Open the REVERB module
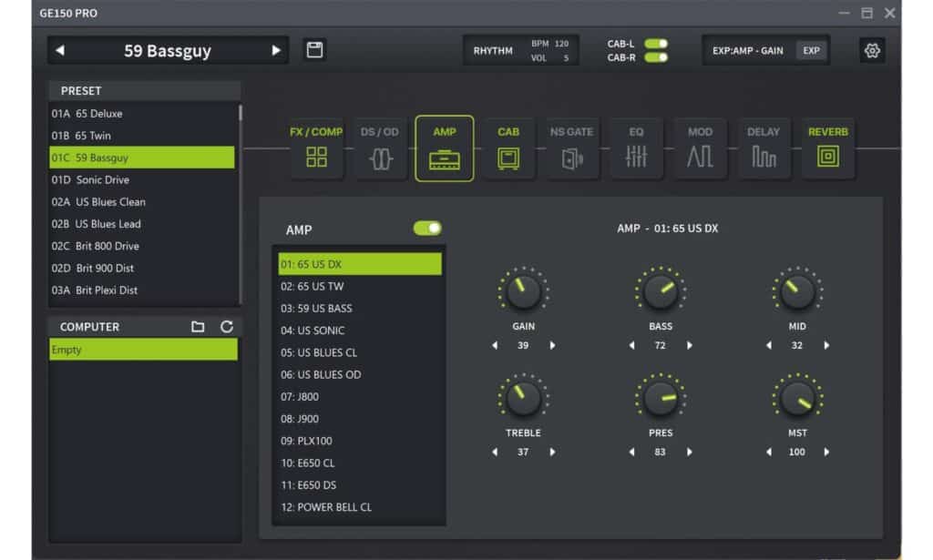The height and width of the screenshot is (560, 933). point(827,148)
